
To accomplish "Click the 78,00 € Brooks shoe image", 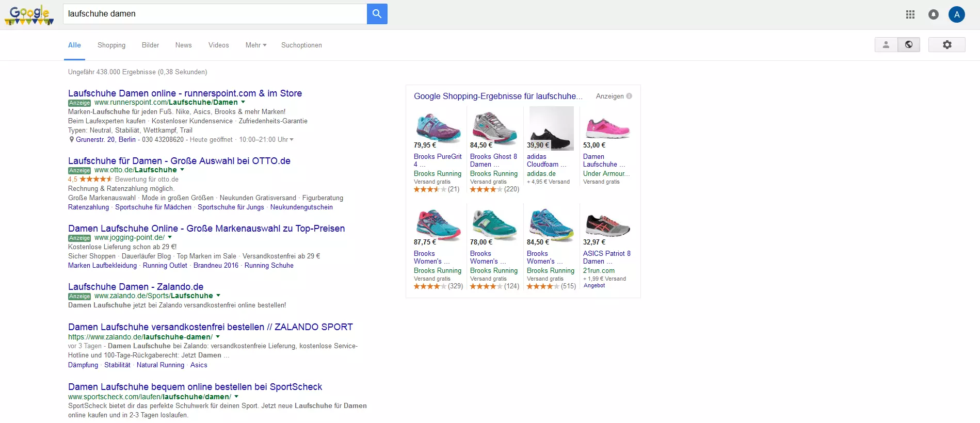I will (494, 224).
